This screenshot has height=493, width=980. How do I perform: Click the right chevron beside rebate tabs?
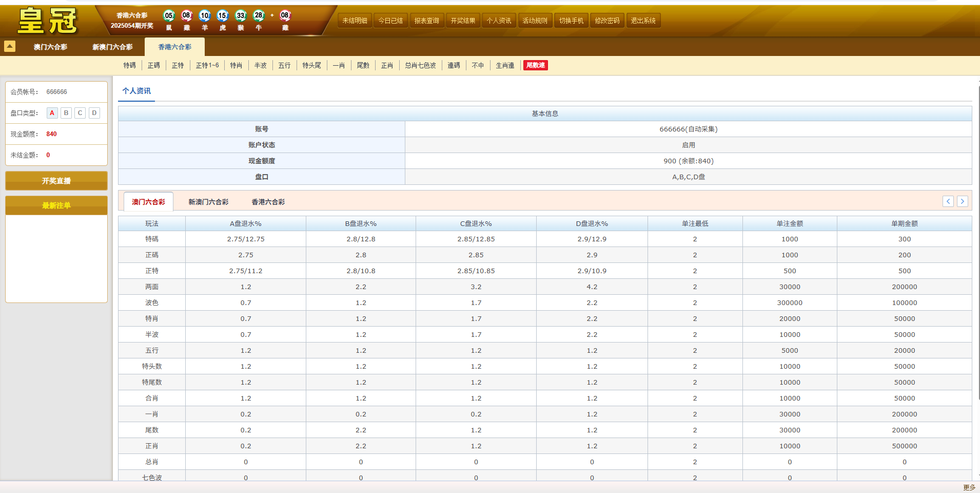click(x=963, y=201)
